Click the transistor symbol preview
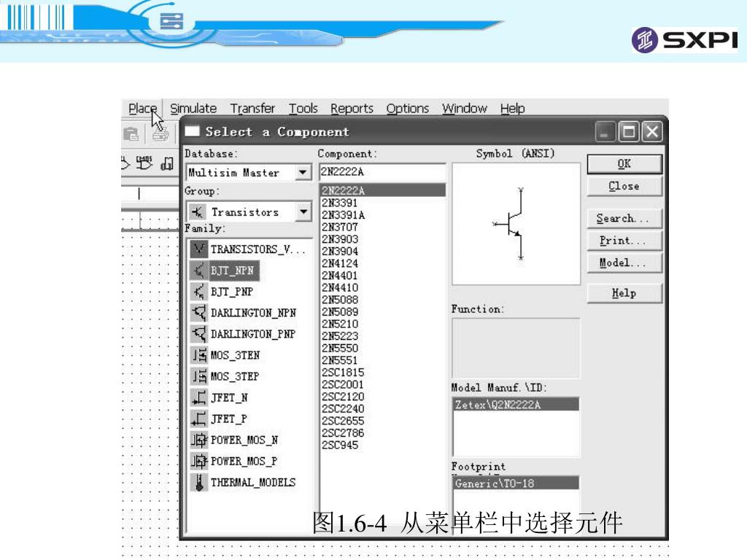The image size is (747, 560). coord(516,224)
